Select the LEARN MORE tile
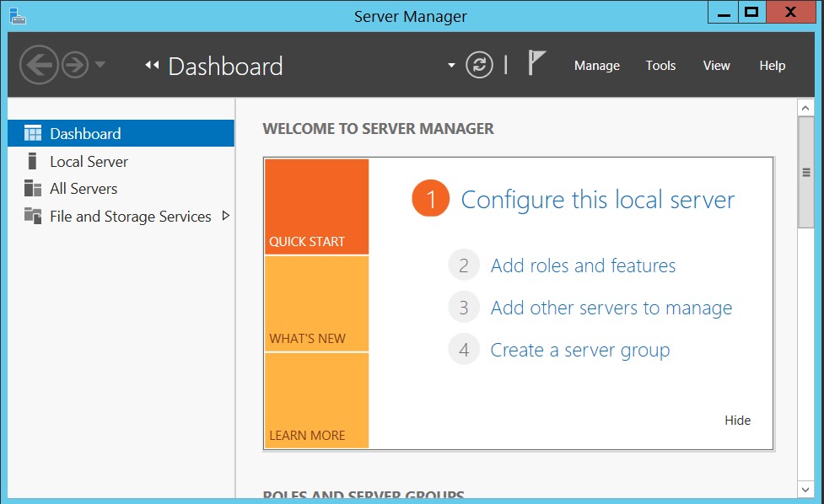Viewport: 824px width, 504px height. (316, 400)
